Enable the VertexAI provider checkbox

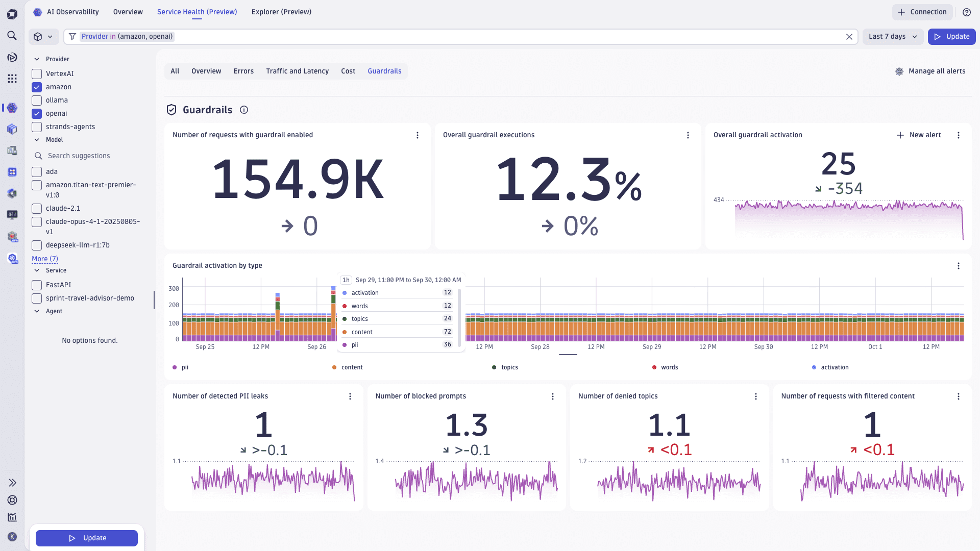click(x=36, y=73)
